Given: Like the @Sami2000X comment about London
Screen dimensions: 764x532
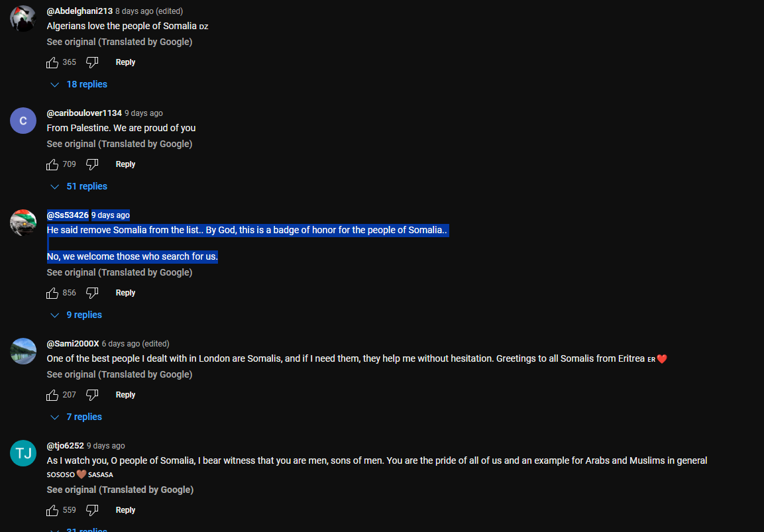Looking at the screenshot, I should 52,395.
